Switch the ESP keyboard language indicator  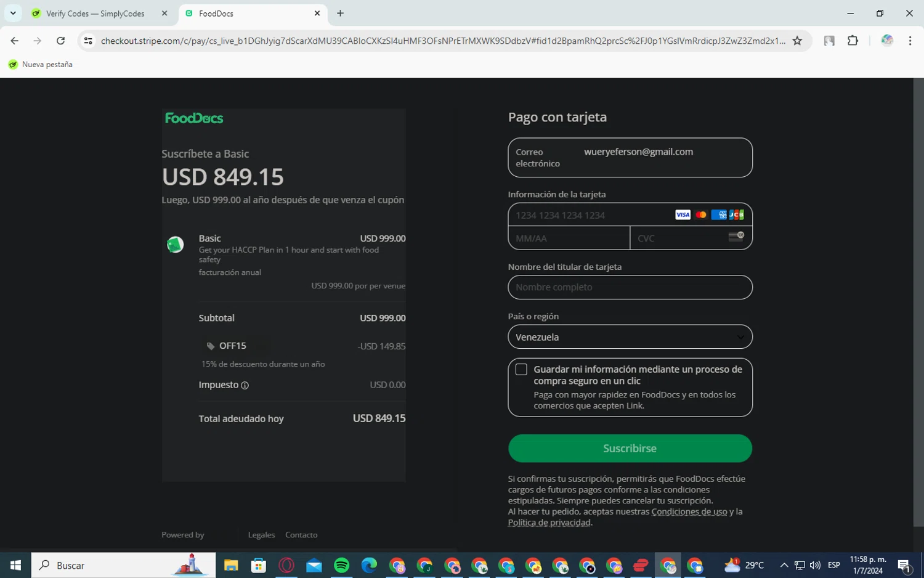834,565
